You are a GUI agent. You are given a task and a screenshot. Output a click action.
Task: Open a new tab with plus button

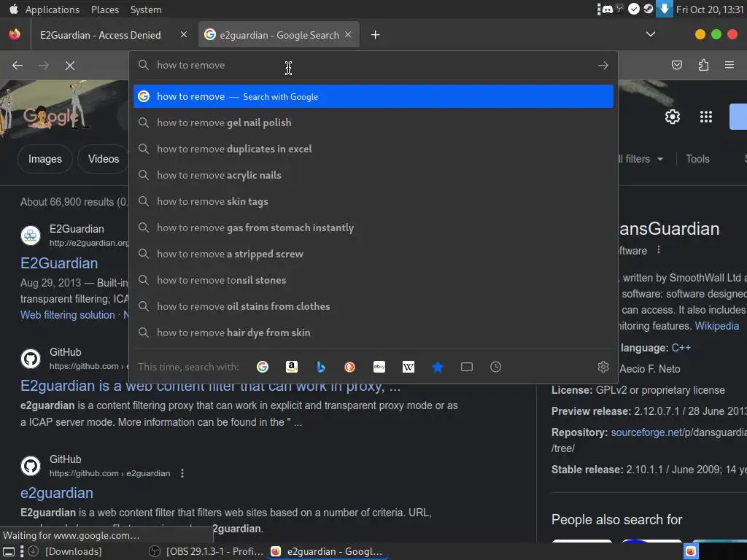pyautogui.click(x=376, y=35)
